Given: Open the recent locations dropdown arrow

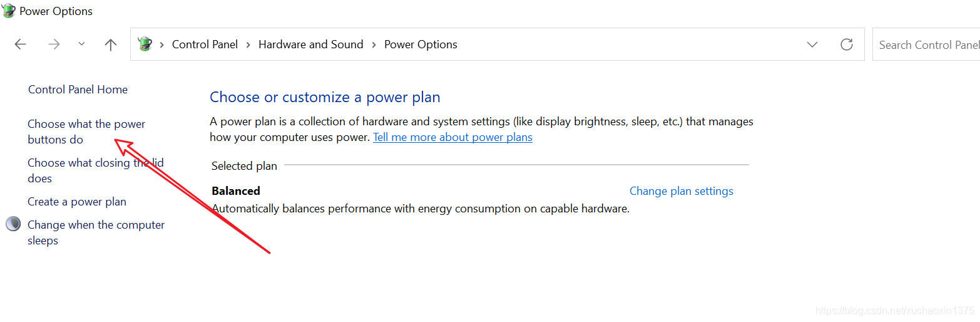Looking at the screenshot, I should pos(81,44).
